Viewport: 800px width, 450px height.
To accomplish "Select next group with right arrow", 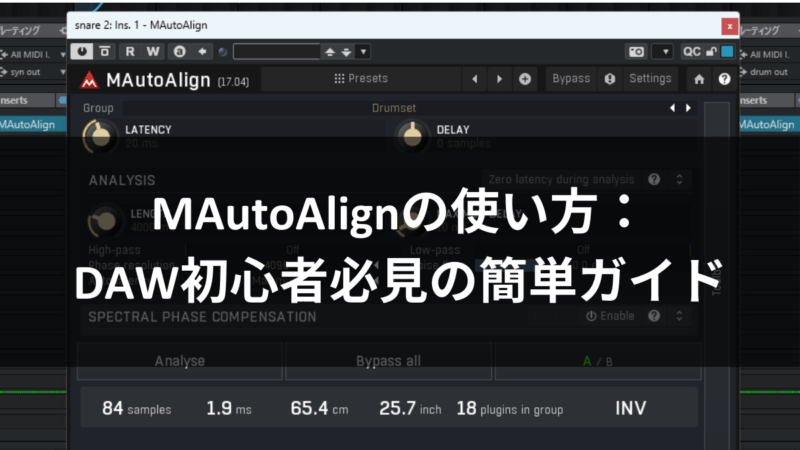I will click(x=688, y=108).
